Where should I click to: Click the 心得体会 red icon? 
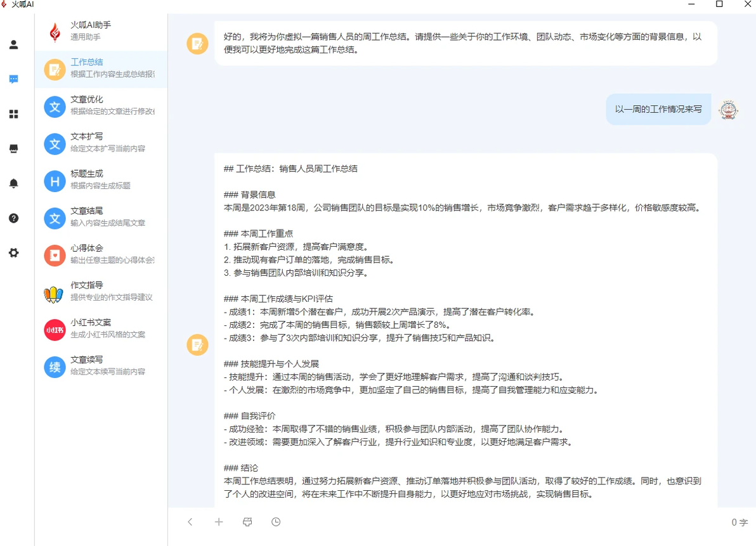pyautogui.click(x=55, y=256)
